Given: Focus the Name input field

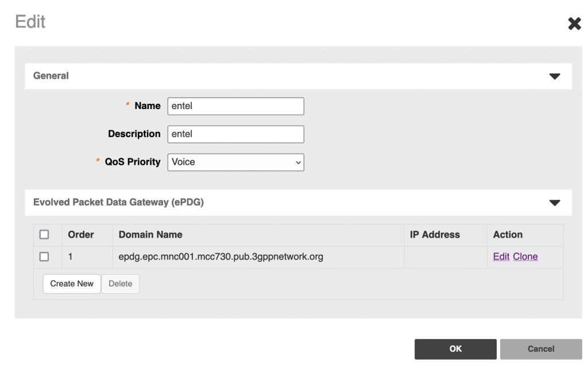Looking at the screenshot, I should [235, 106].
